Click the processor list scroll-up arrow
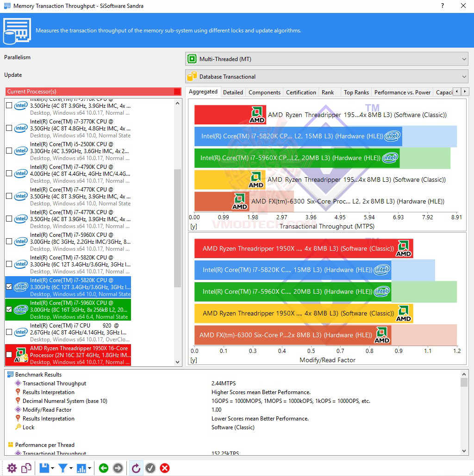This screenshot has height=476, width=474. pyautogui.click(x=178, y=103)
